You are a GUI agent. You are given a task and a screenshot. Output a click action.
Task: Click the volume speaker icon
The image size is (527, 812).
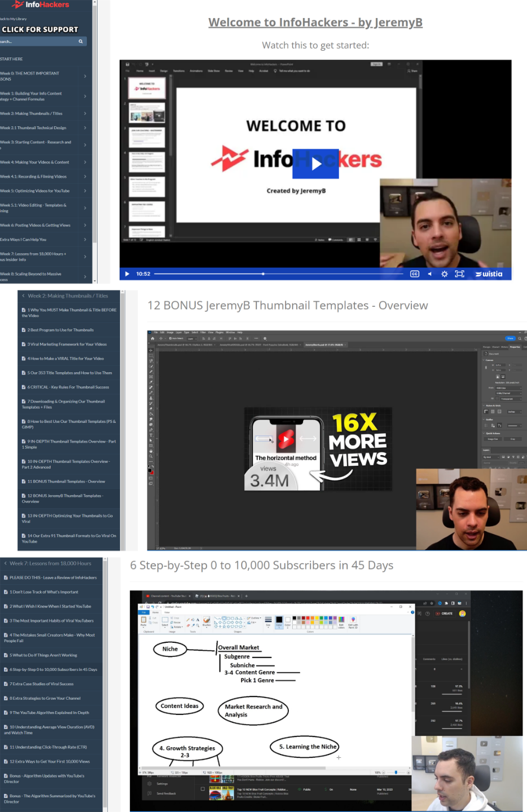click(x=429, y=274)
